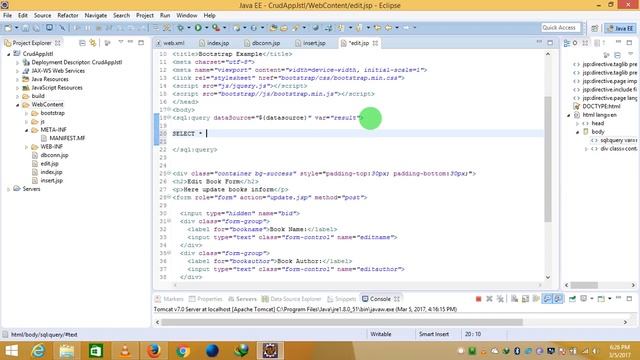Switch to the insert.jsp editor tab
This screenshot has width=640, height=360.
click(x=314, y=43)
